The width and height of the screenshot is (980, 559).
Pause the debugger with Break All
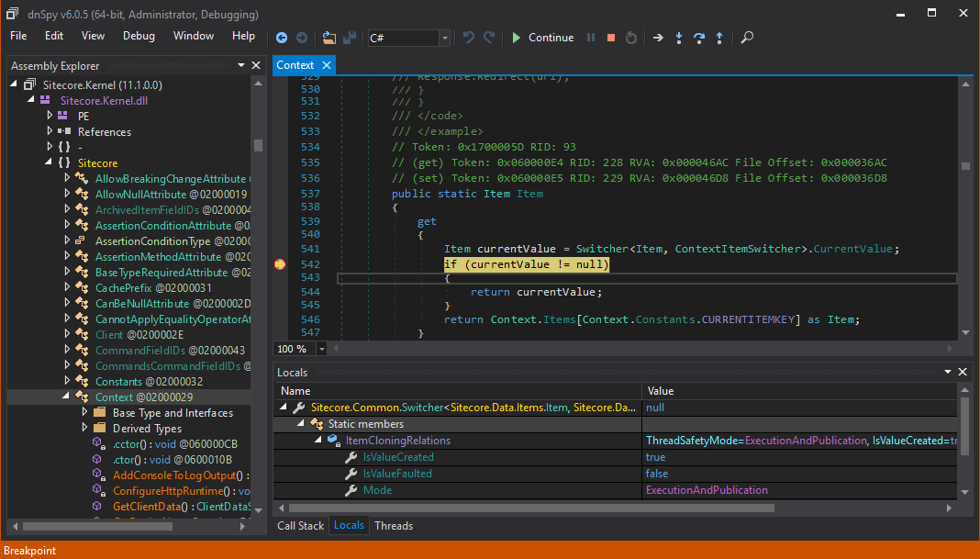591,38
